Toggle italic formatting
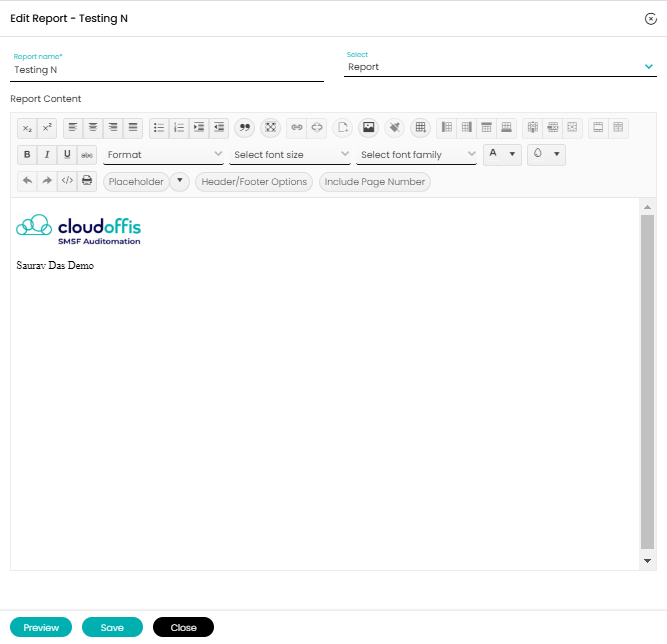 (47, 155)
